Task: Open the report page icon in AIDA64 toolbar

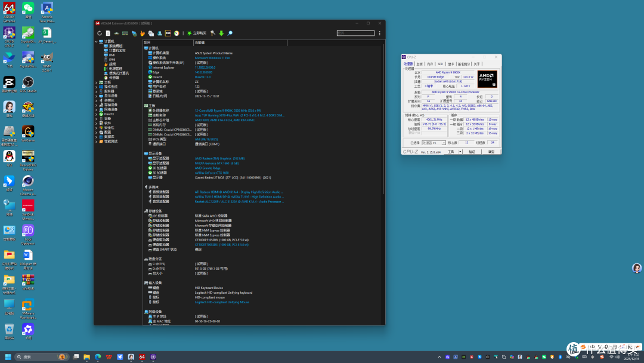Action: (x=108, y=33)
